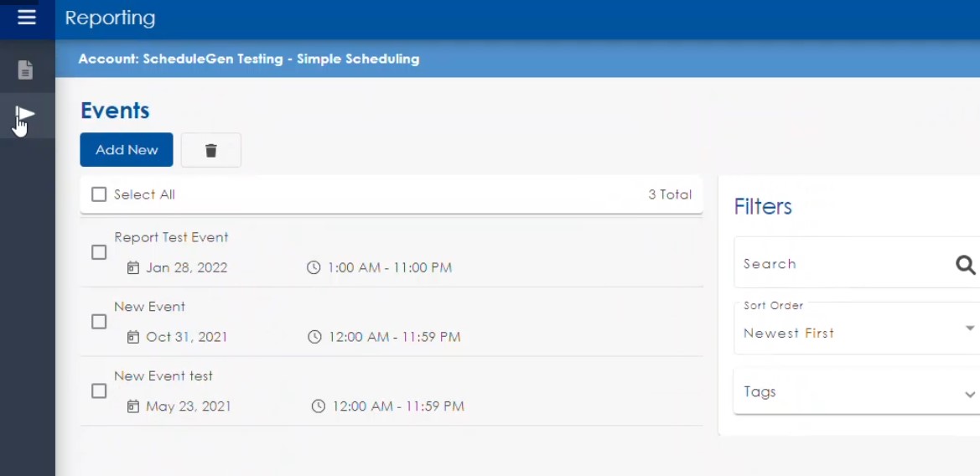980x476 pixels.
Task: Click the Oct 31, 2021 New Event title
Action: (x=149, y=307)
